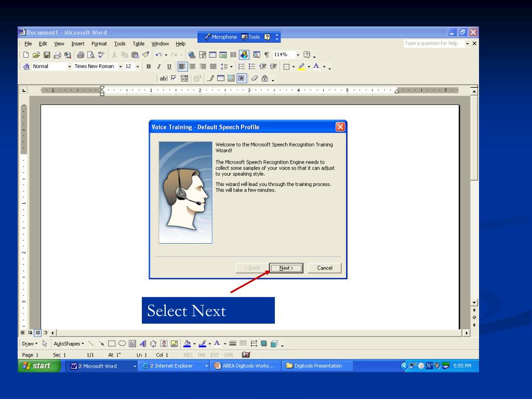
Task: Toggle Center paragraph alignment
Action: [192, 66]
